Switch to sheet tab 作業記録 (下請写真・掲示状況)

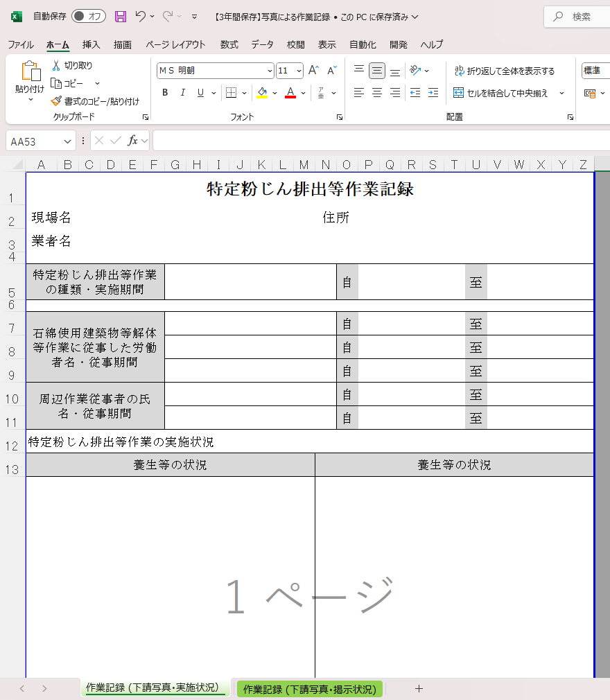point(309,689)
